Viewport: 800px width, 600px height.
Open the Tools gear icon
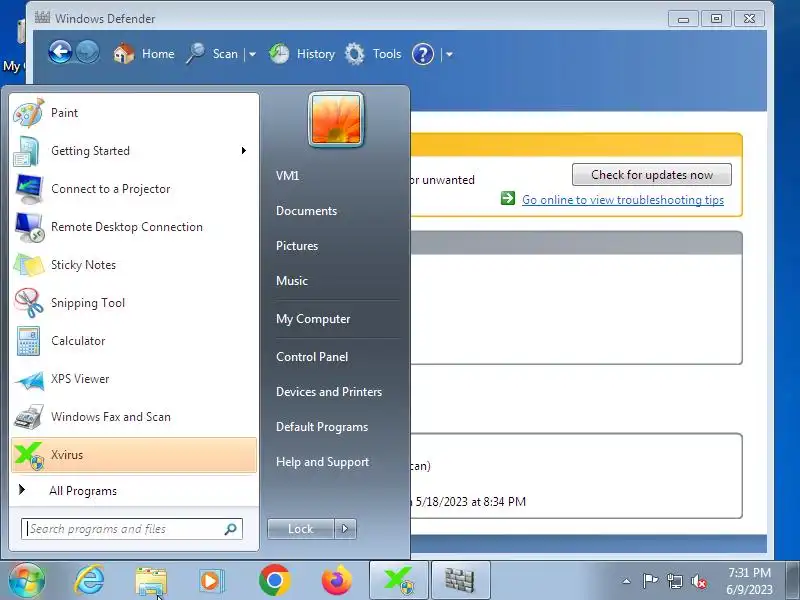pyautogui.click(x=355, y=54)
